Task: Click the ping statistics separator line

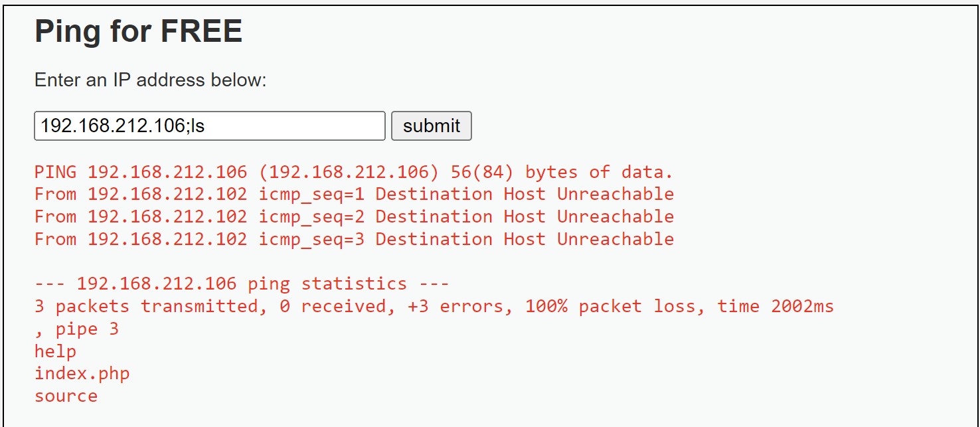Action: coord(242,284)
